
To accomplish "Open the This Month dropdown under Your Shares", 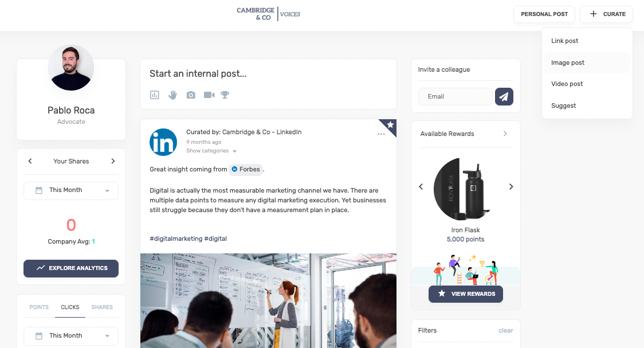I will pyautogui.click(x=71, y=191).
